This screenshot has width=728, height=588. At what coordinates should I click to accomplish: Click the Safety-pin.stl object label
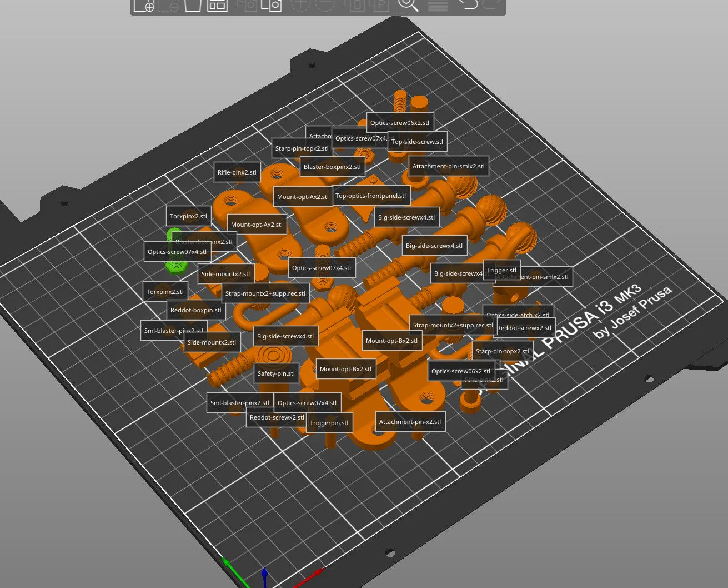click(276, 373)
